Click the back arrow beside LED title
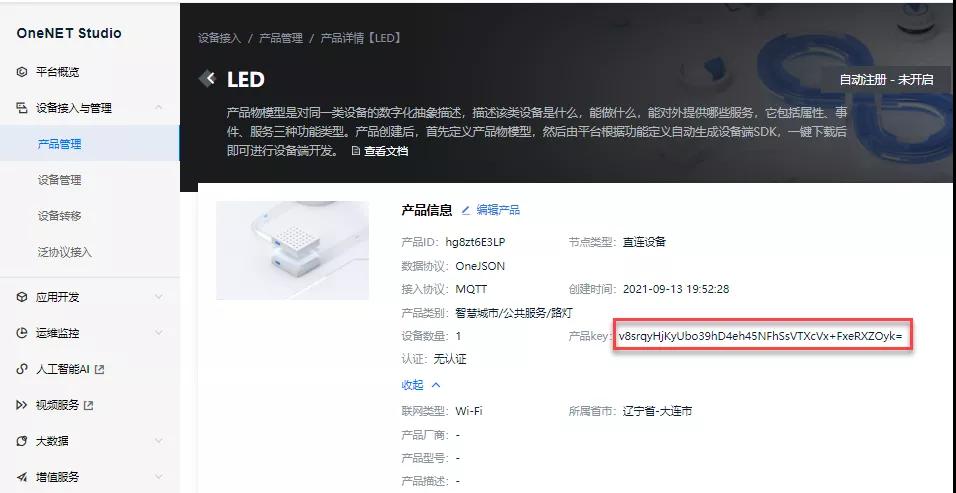The width and height of the screenshot is (956, 493). pos(208,79)
